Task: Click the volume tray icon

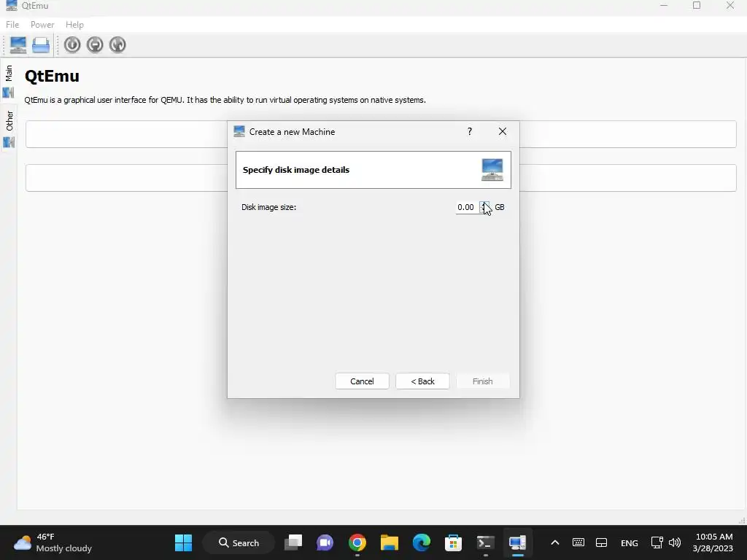Action: [x=675, y=542]
